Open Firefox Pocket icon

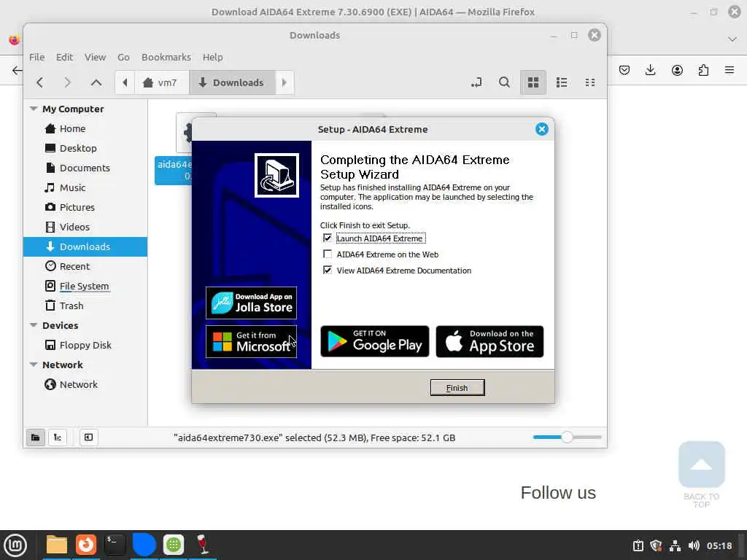(x=624, y=71)
